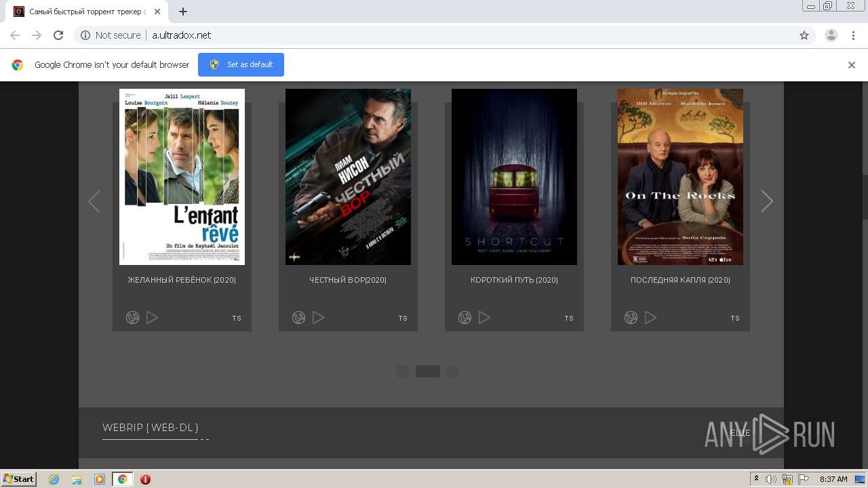
Task: Play КОРОТКИЙ ПУТЬ online
Action: tap(485, 317)
